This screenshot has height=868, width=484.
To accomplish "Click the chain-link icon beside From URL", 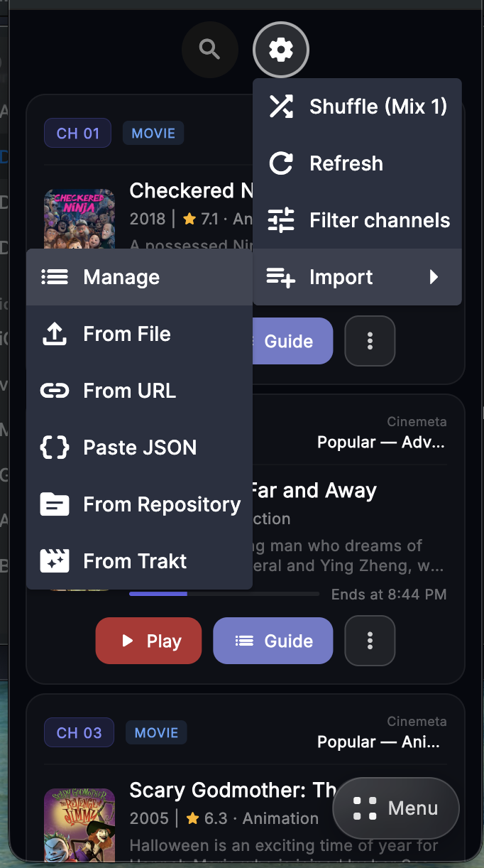I will pos(55,390).
